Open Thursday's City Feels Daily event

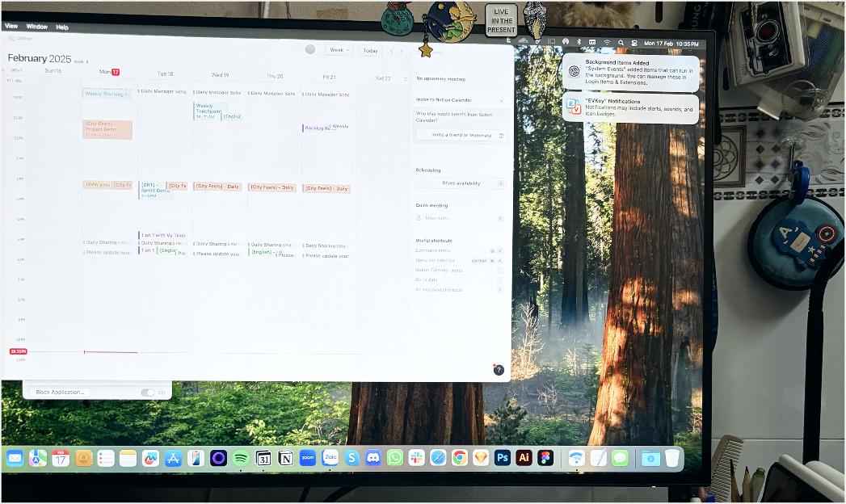[x=272, y=187]
